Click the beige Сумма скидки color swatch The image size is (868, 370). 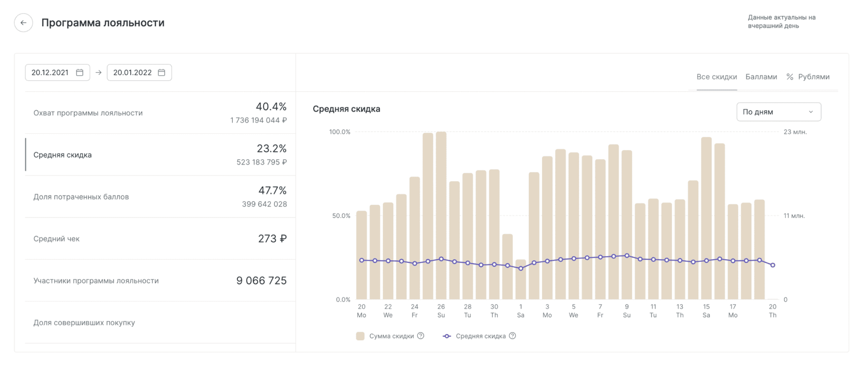click(x=360, y=336)
